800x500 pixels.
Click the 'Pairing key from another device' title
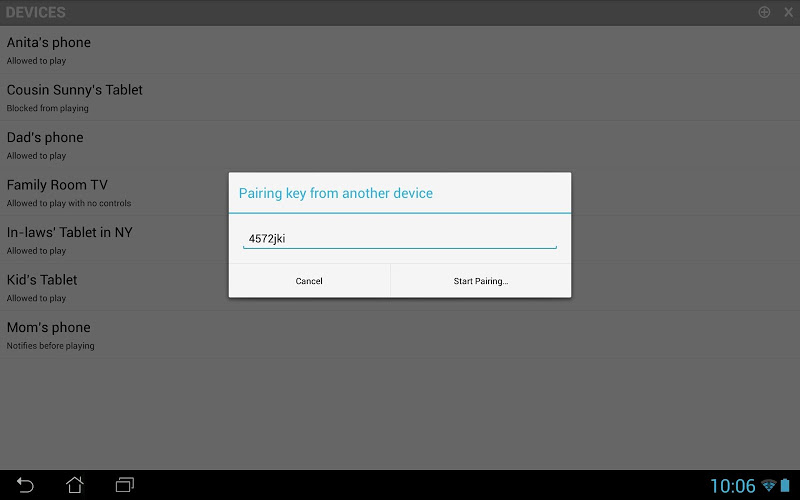pos(336,193)
